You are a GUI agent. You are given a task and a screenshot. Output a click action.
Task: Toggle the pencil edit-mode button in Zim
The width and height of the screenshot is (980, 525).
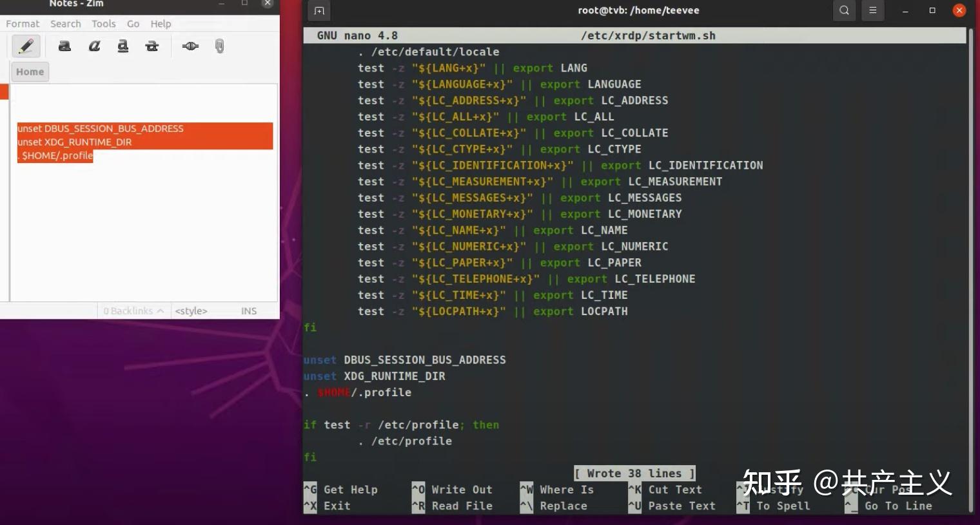point(26,46)
